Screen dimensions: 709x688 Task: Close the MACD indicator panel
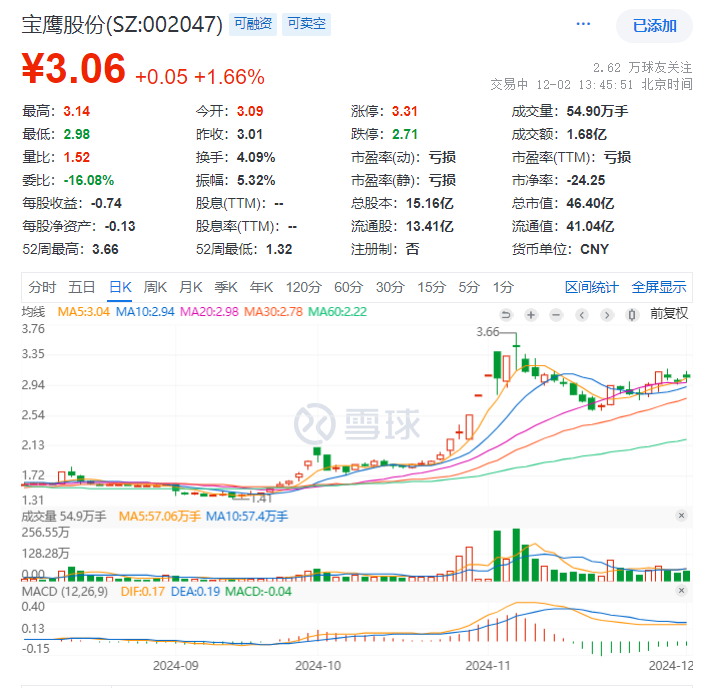(x=681, y=590)
